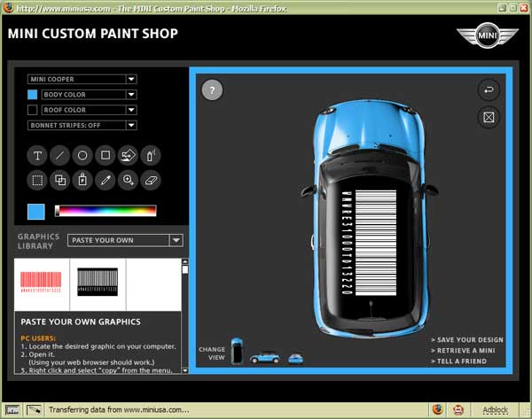Select the Spray Can tool

pyautogui.click(x=152, y=156)
